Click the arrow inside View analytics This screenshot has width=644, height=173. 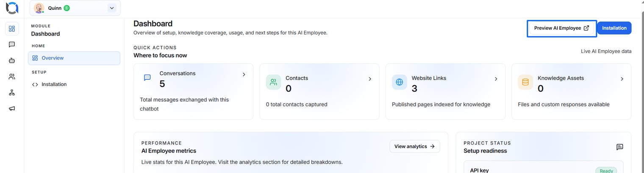point(432,146)
